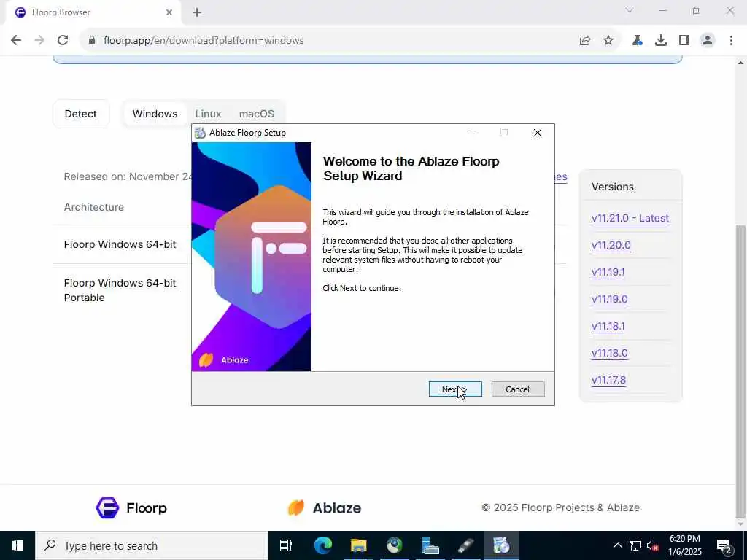
Task: Open the v11.18.1 version link
Action: click(x=608, y=326)
